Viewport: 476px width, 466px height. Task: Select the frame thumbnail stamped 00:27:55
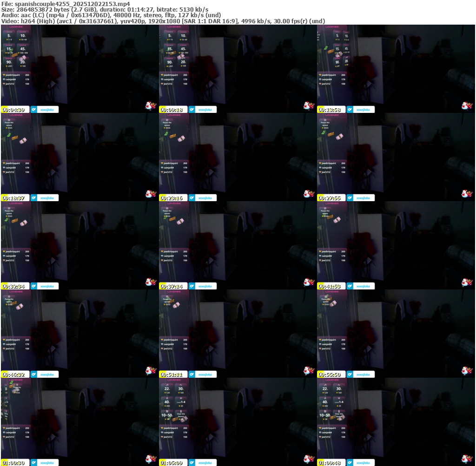(x=396, y=157)
